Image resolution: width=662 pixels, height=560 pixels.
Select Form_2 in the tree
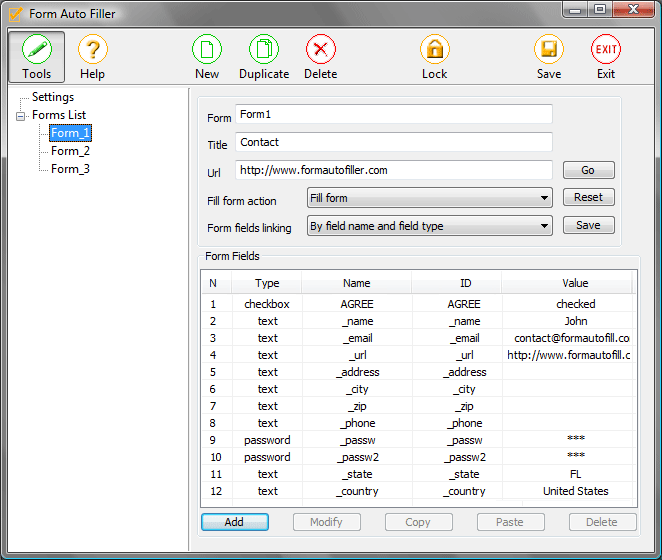pos(70,151)
